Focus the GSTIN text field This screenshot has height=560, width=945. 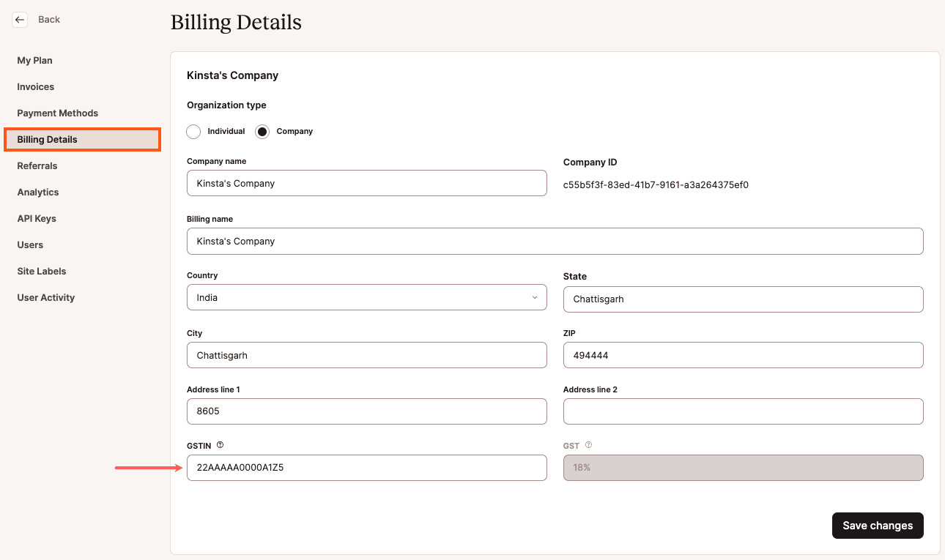[x=366, y=468]
